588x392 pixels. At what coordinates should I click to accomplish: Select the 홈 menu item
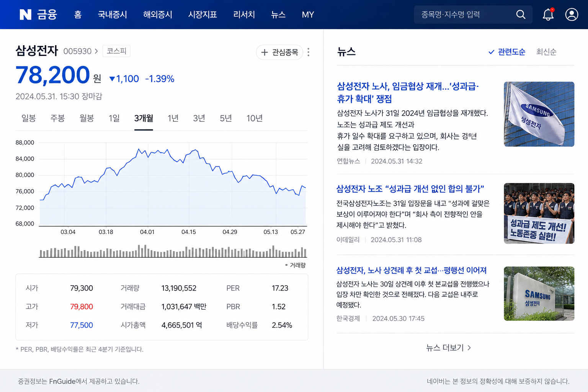pyautogui.click(x=78, y=15)
